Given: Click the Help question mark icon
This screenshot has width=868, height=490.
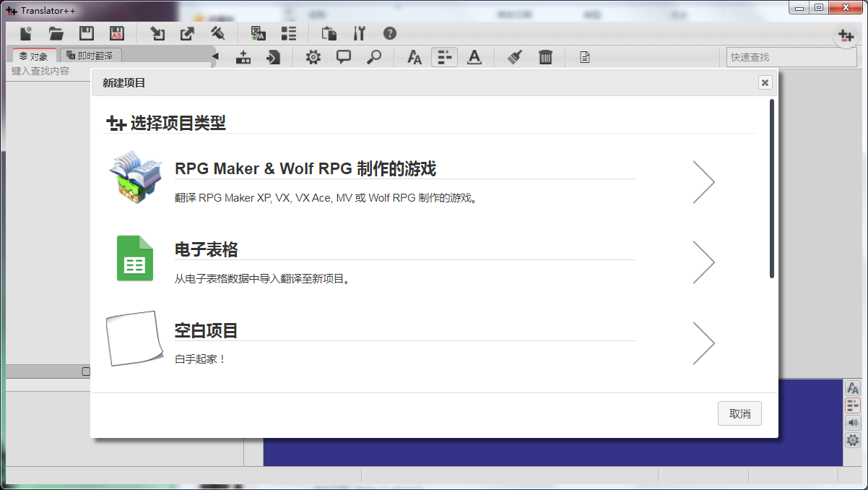Looking at the screenshot, I should [x=390, y=33].
